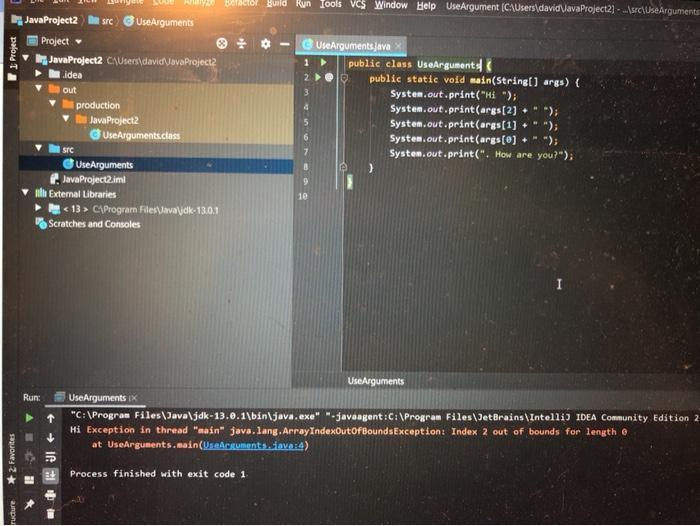Image resolution: width=700 pixels, height=526 pixels.
Task: Run main from line 2 gutter arrow
Action: pos(318,77)
